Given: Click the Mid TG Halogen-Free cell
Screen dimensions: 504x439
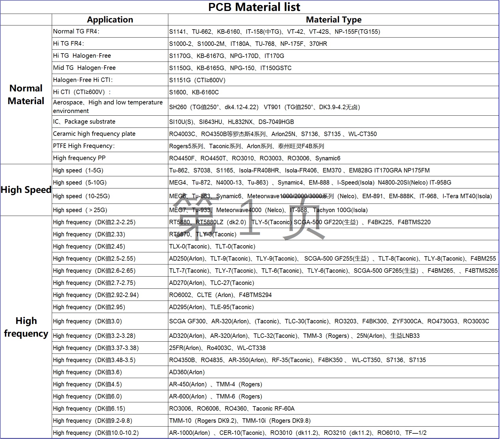Looking at the screenshot, I should pyautogui.click(x=110, y=68).
